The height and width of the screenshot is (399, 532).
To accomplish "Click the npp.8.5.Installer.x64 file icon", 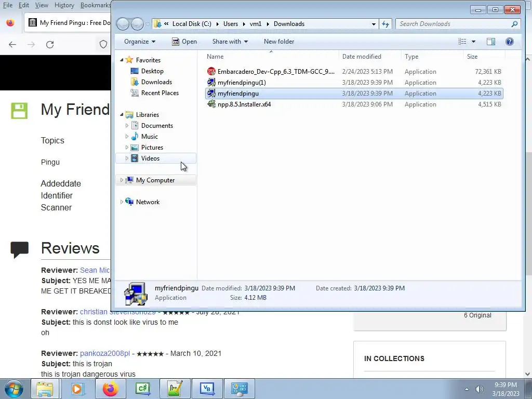I will point(211,104).
